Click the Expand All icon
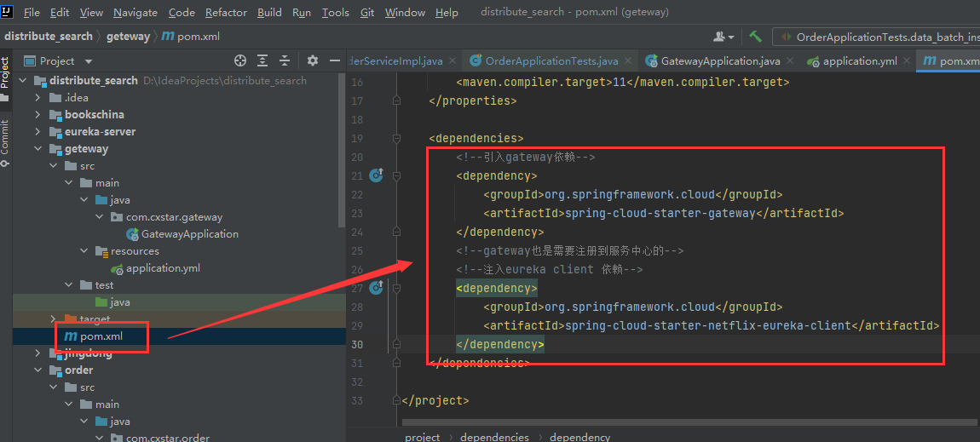This screenshot has height=442, width=980. click(262, 60)
